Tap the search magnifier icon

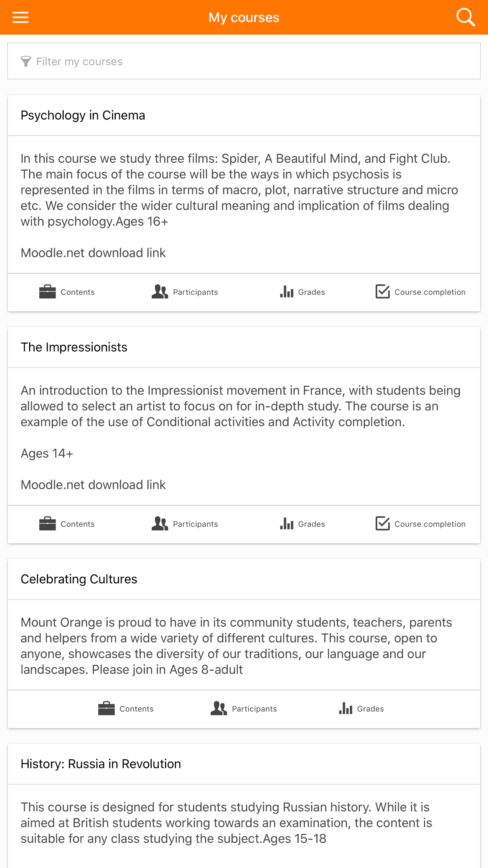pyautogui.click(x=466, y=17)
